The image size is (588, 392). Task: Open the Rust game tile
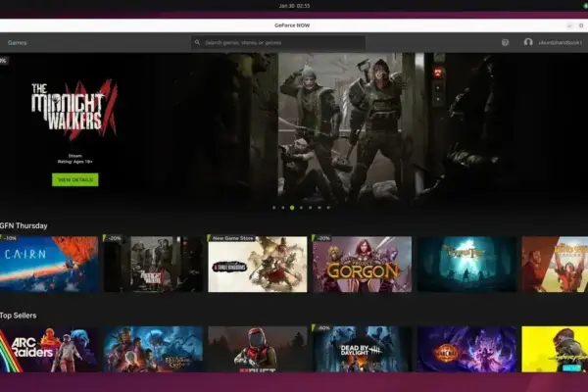(258, 349)
